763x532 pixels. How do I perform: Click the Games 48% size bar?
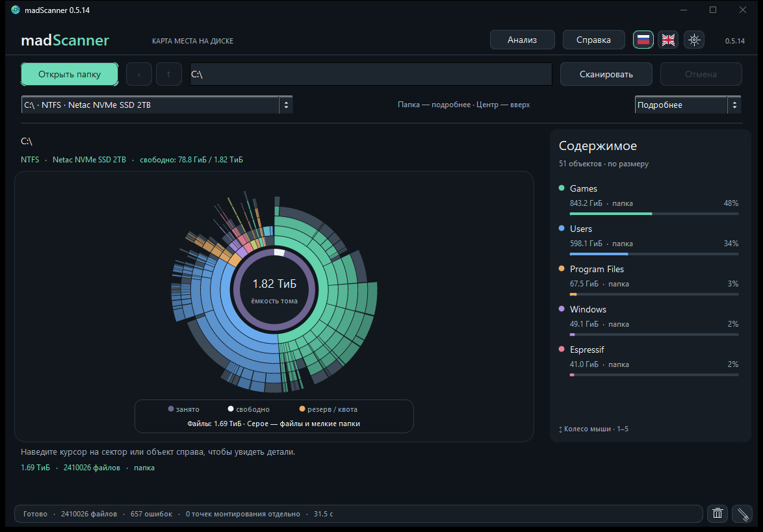654,214
